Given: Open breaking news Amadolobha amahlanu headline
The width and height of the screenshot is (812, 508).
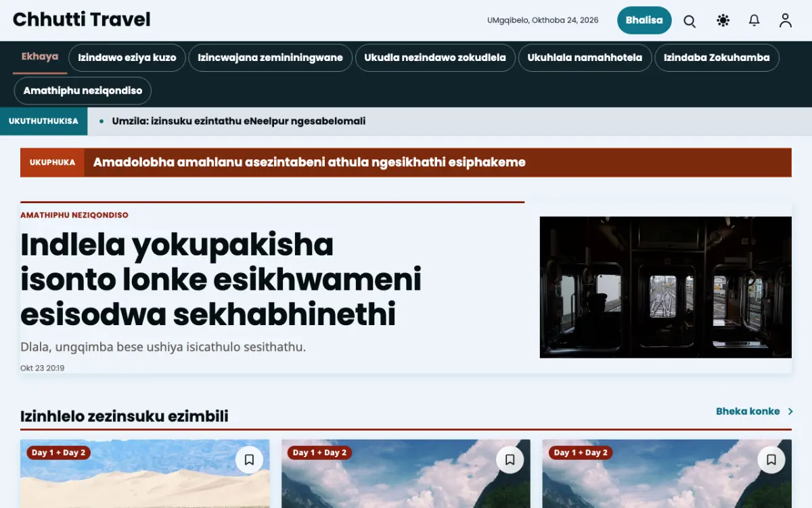Looking at the screenshot, I should point(309,163).
